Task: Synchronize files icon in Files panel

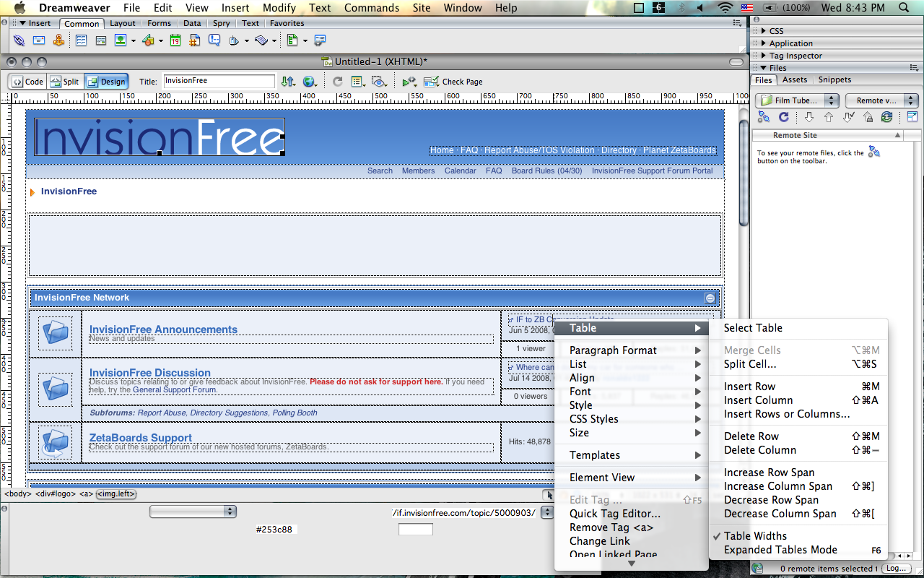Action: pos(887,117)
